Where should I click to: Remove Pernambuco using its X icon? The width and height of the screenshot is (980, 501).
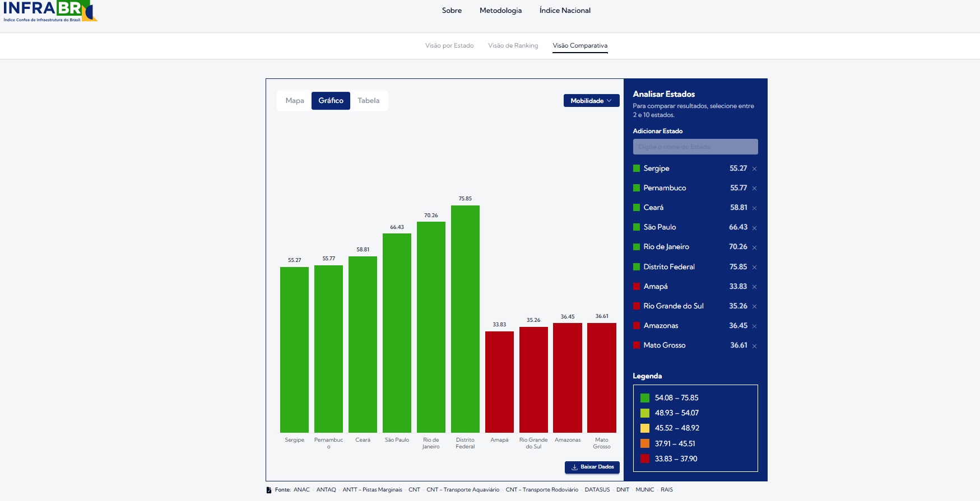pos(754,189)
